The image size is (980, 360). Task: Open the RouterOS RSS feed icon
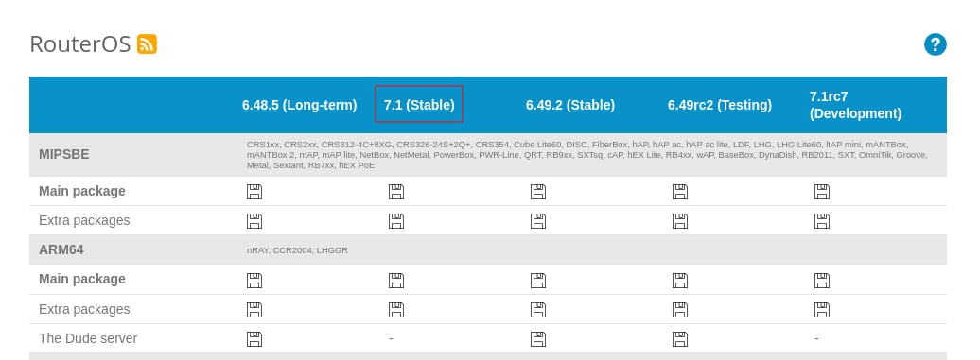click(147, 44)
